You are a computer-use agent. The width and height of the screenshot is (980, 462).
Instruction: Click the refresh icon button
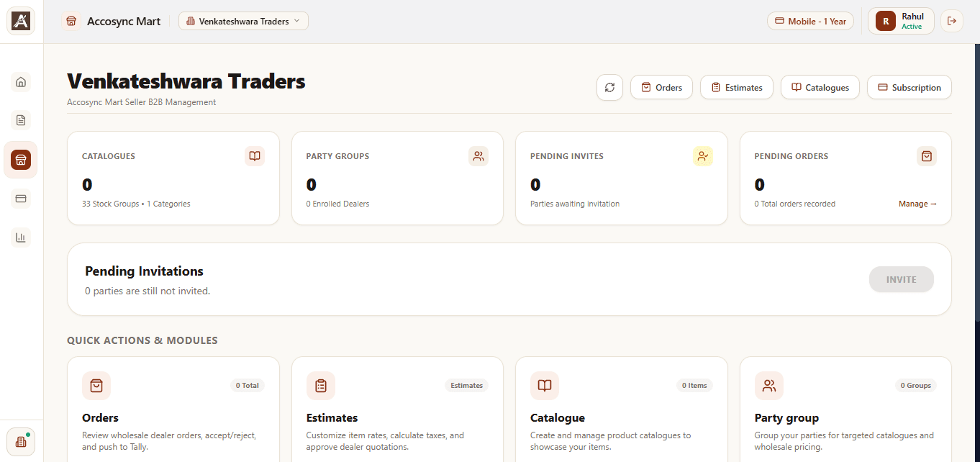609,88
